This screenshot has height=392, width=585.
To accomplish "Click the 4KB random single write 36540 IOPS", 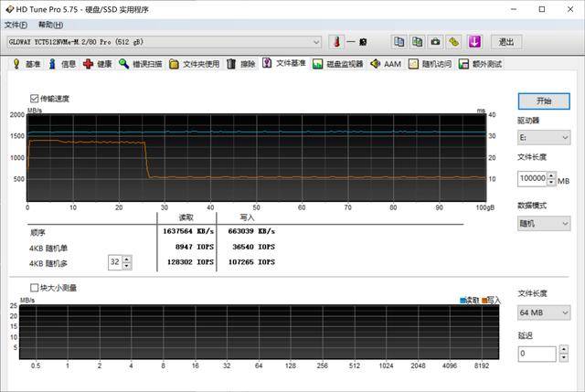I will [x=253, y=247].
